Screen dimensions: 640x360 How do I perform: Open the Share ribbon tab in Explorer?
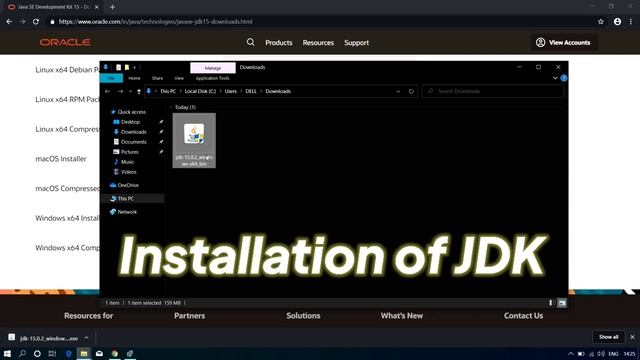point(157,78)
